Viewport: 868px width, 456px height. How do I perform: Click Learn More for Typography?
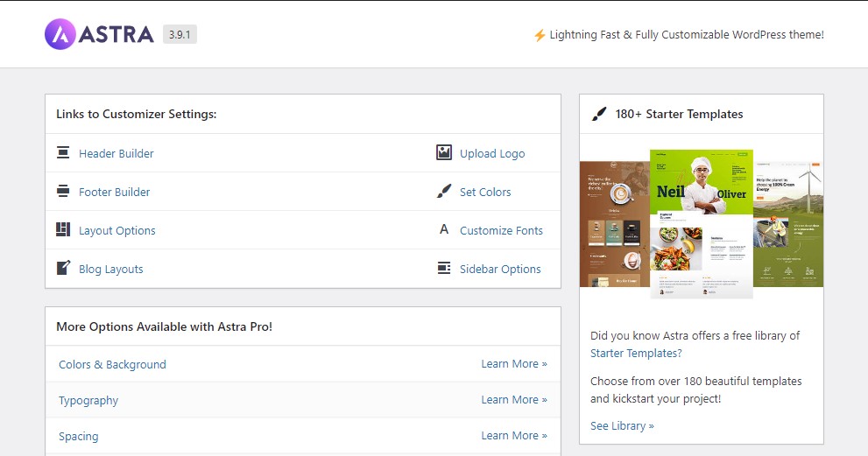[x=514, y=400]
